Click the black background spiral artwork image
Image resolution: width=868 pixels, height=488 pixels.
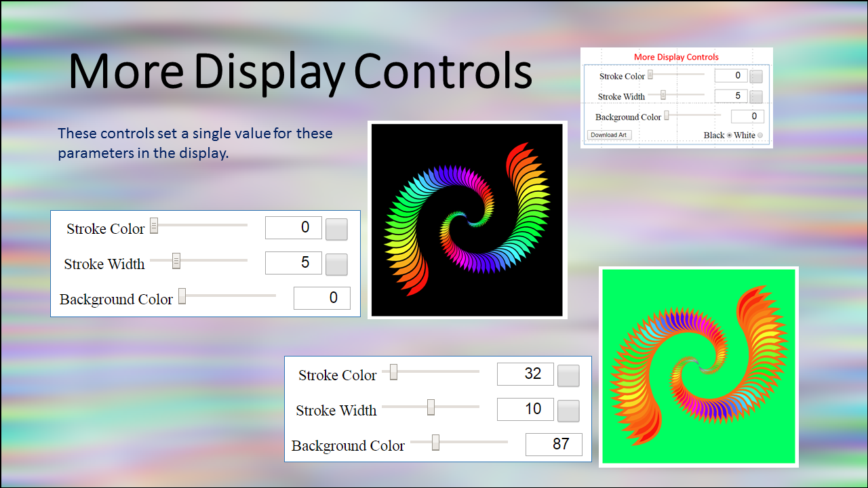point(467,220)
